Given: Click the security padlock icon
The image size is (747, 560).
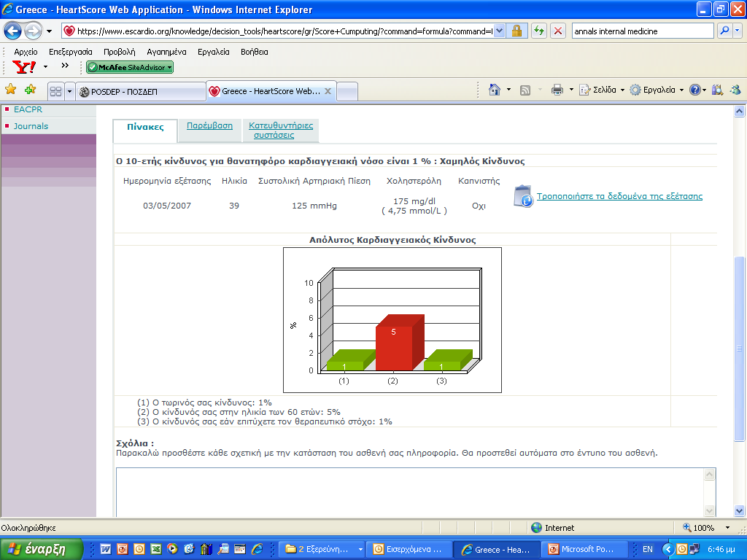Looking at the screenshot, I should click(x=516, y=31).
